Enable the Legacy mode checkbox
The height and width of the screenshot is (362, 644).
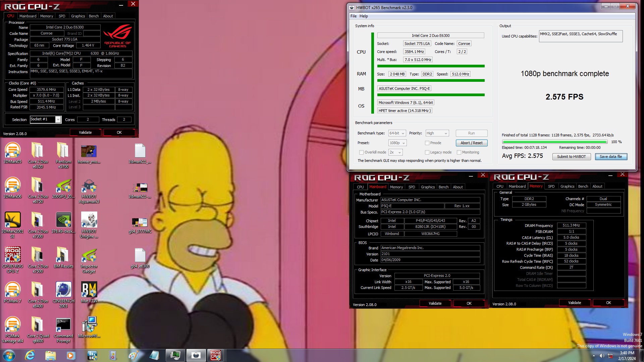pos(427,152)
